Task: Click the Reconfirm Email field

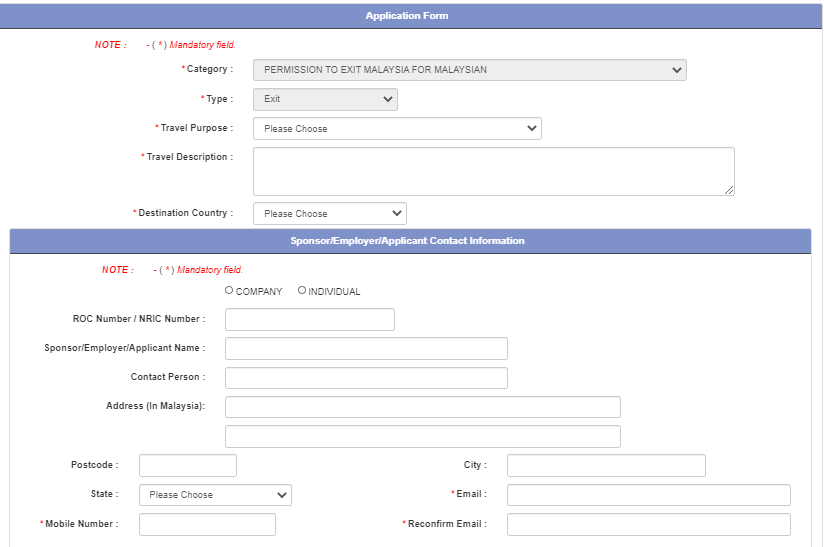Action: point(648,524)
